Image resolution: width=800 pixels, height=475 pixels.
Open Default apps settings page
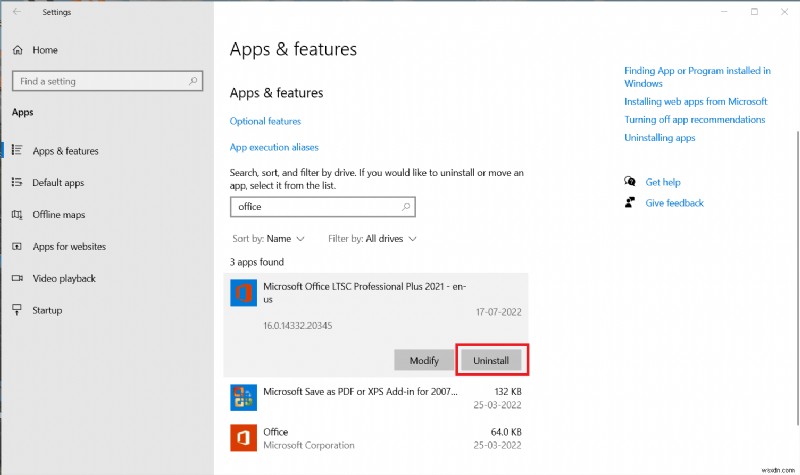tap(58, 183)
